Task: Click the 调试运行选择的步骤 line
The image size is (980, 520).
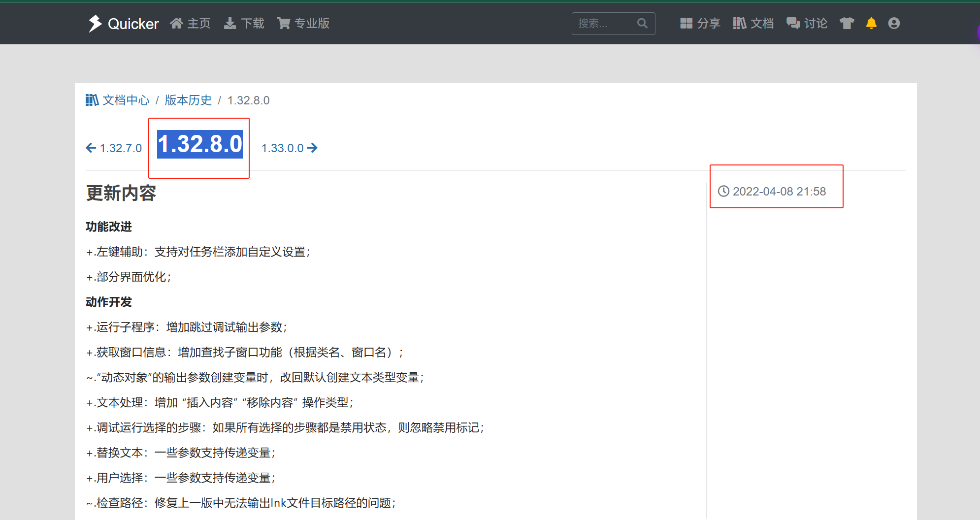Action: [285, 428]
